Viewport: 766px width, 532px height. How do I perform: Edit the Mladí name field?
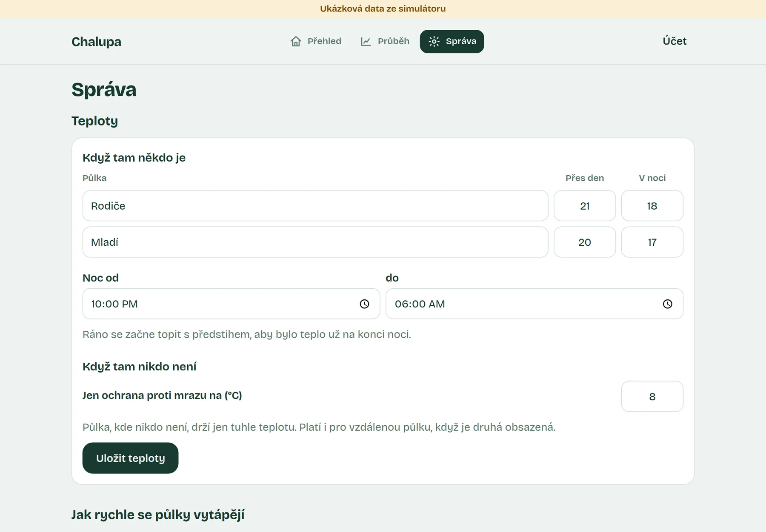315,242
